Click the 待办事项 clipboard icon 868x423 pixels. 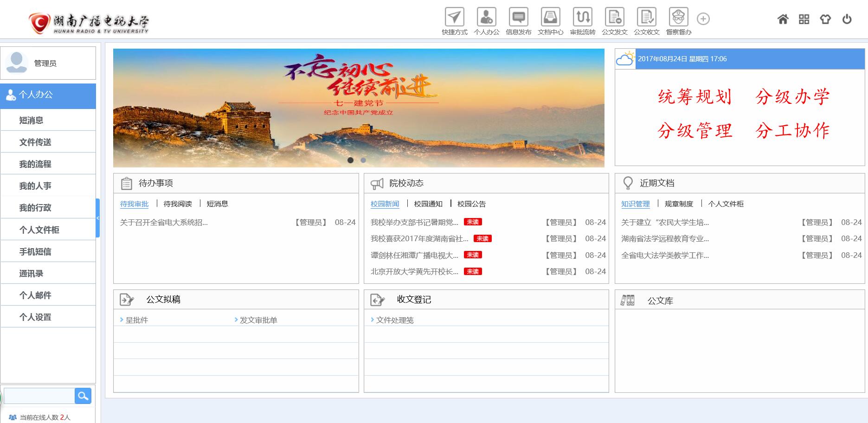127,184
